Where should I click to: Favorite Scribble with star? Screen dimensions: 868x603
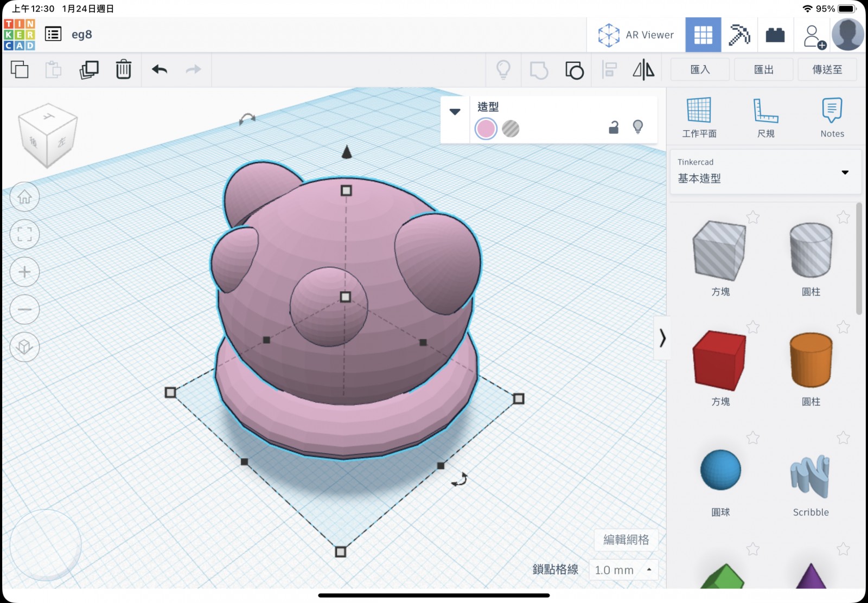843,438
